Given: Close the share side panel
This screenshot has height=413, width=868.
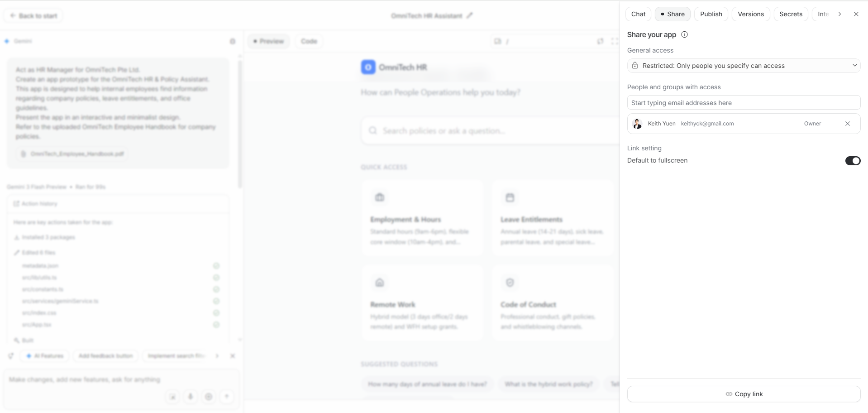Looking at the screenshot, I should coord(856,14).
